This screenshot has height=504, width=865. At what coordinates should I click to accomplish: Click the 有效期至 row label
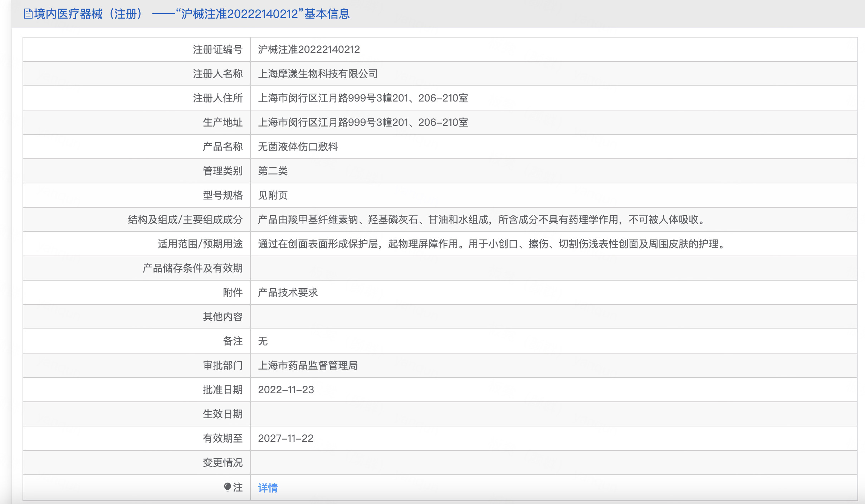[223, 438]
